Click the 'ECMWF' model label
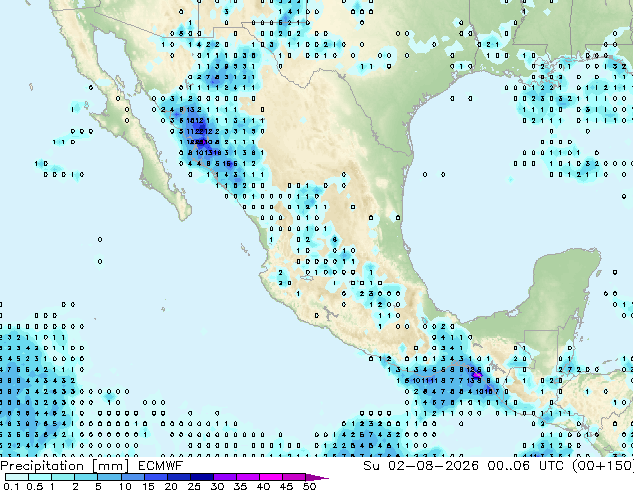The height and width of the screenshot is (490, 634). click(161, 466)
